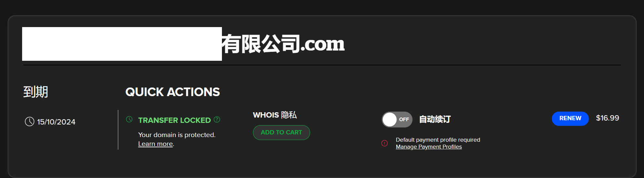Click the white toggle knob
Screen dimensions: 644x178
[x=390, y=120]
